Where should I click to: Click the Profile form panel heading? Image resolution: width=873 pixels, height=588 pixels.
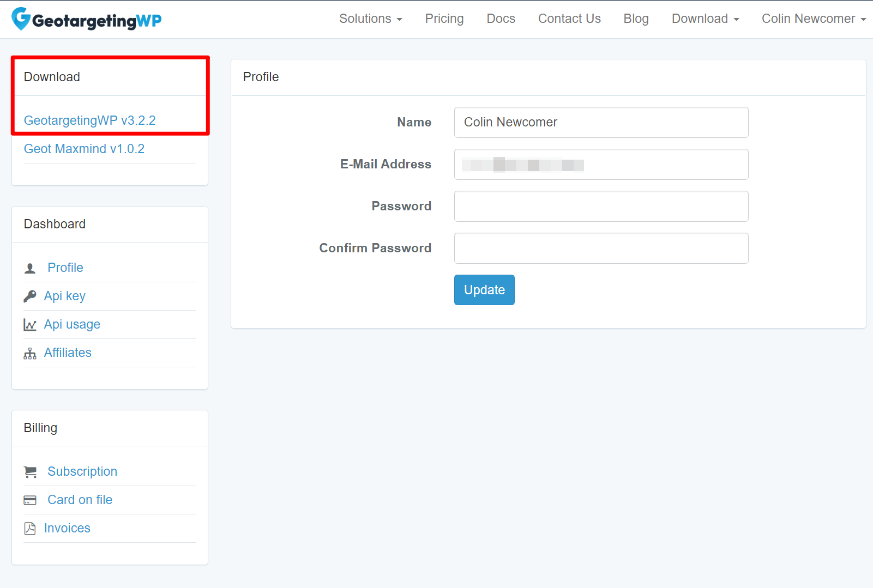click(x=261, y=77)
